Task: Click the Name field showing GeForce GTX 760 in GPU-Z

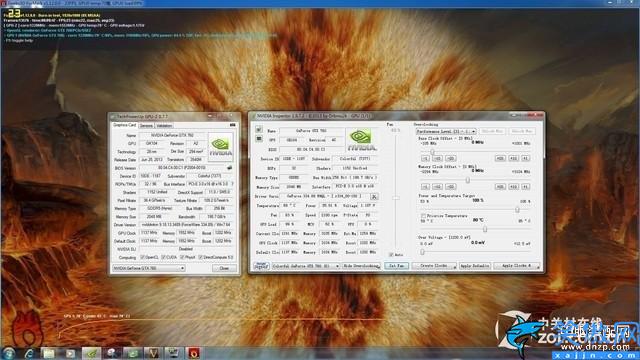Action: (x=172, y=135)
